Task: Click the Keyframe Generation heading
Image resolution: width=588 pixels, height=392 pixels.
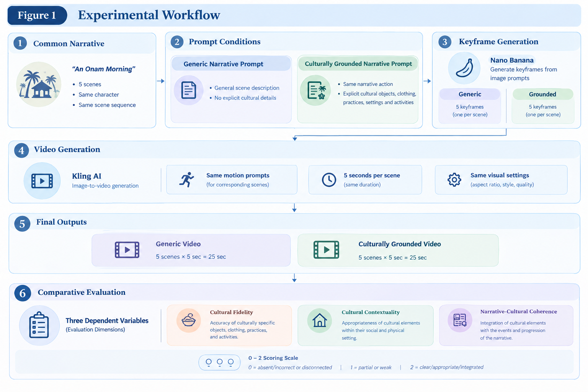Action: [498, 42]
